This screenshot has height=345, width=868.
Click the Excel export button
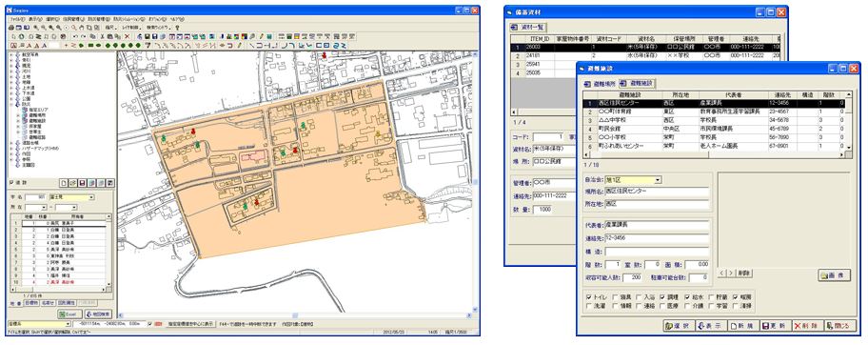pyautogui.click(x=69, y=314)
